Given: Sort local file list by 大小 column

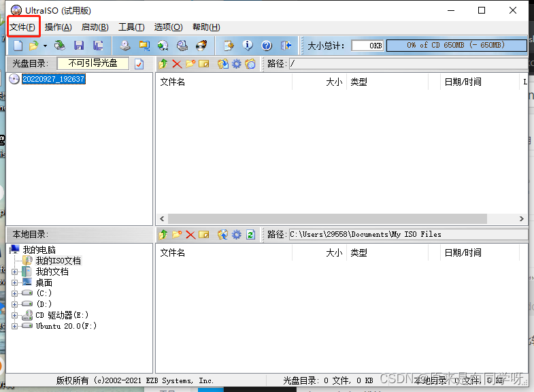Looking at the screenshot, I should (320, 252).
